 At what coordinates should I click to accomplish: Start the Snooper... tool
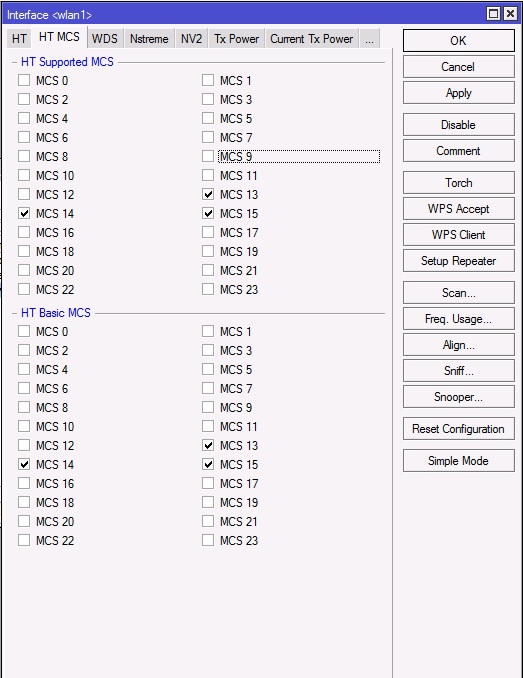(459, 397)
